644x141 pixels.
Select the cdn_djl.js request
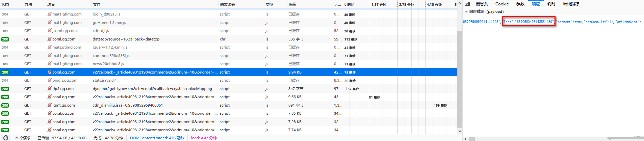pyautogui.click(x=228, y=31)
